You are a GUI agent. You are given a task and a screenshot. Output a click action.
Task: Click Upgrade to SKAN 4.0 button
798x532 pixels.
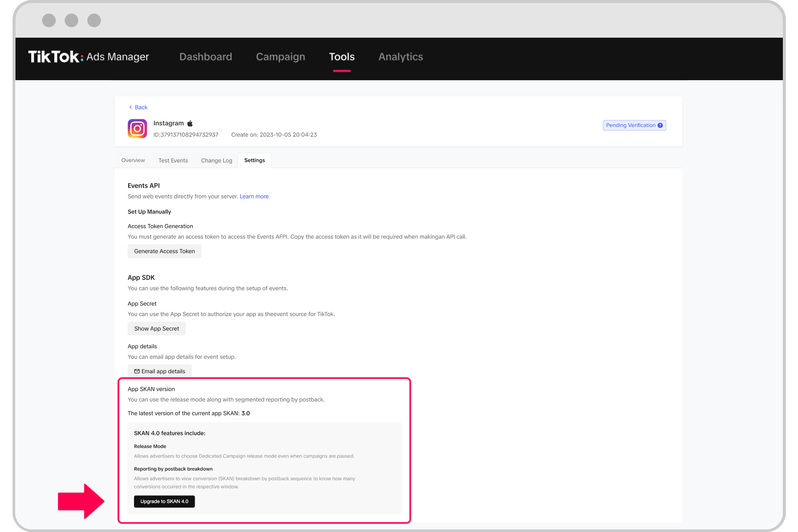click(x=164, y=501)
